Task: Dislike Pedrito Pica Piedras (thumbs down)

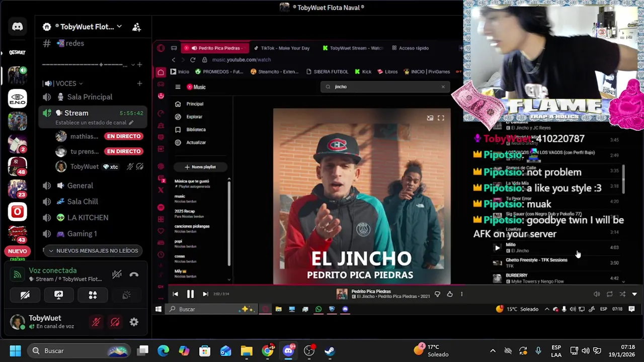Action: pos(437,294)
